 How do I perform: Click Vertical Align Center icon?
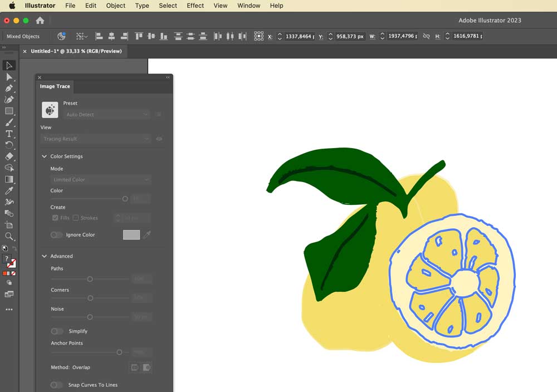pos(152,36)
